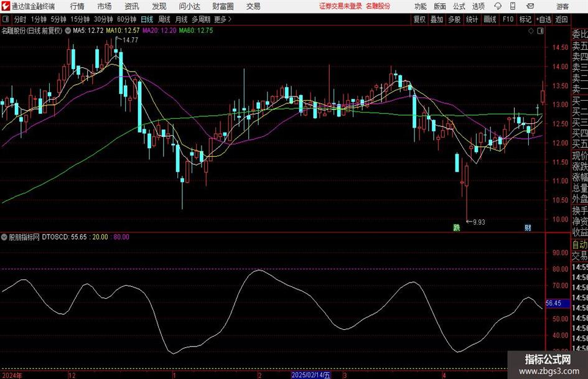
Task: Open the customer service headset icon
Action: click(x=498, y=6)
